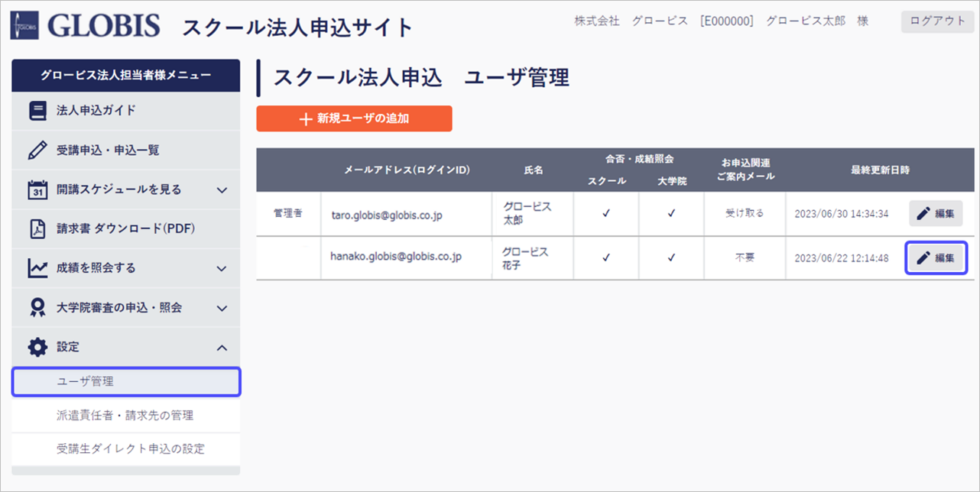Image resolution: width=980 pixels, height=492 pixels.
Task: Click the plus icon in 新規ユーザの追加
Action: click(306, 119)
